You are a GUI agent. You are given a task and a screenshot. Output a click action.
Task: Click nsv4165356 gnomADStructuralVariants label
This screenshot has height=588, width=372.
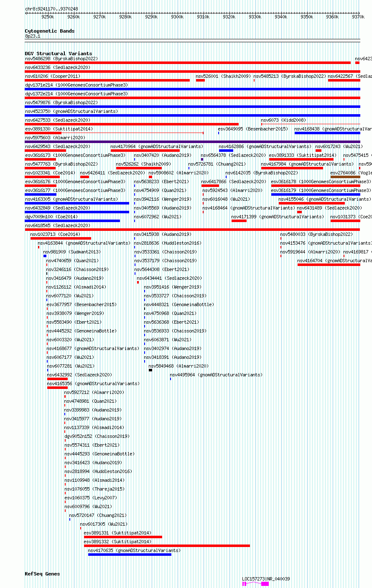coord(93,383)
